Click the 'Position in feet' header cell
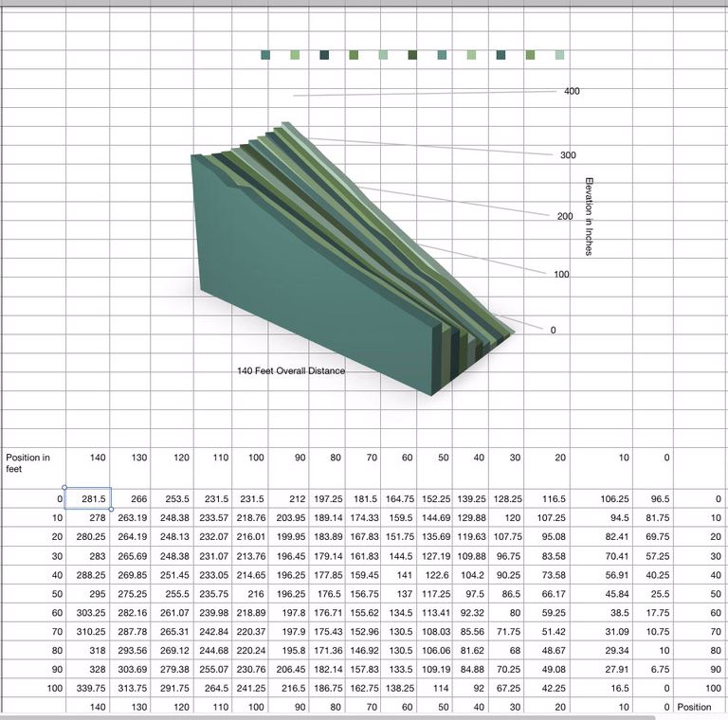 click(33, 463)
